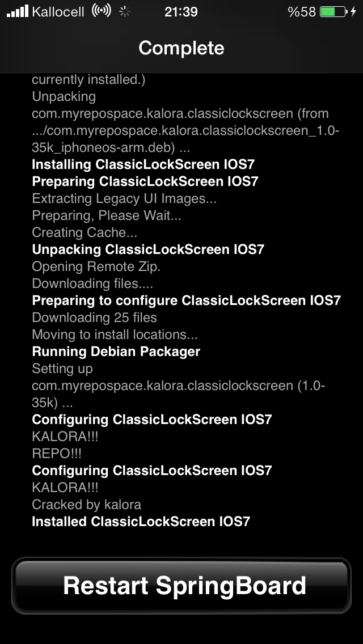The width and height of the screenshot is (363, 644).
Task: Tap the Kallocell carrier name
Action: pyautogui.click(x=58, y=12)
